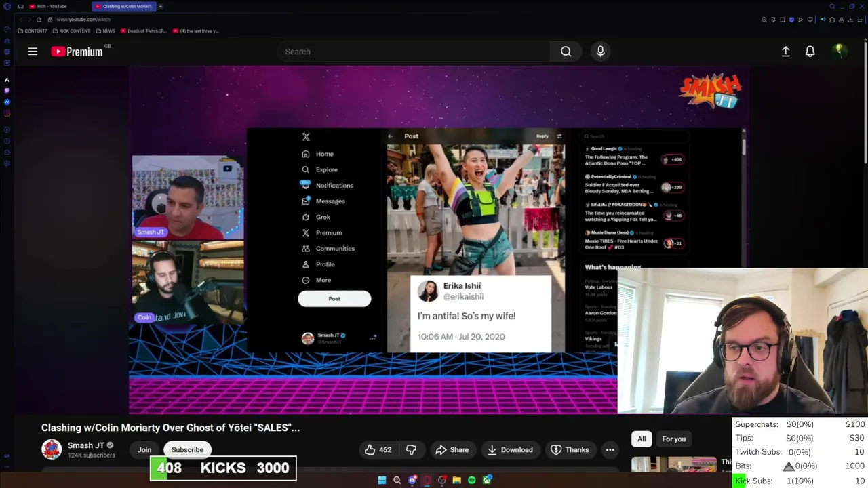Viewport: 868px width, 488px height.
Task: Click the address bar URL
Action: click(83, 20)
